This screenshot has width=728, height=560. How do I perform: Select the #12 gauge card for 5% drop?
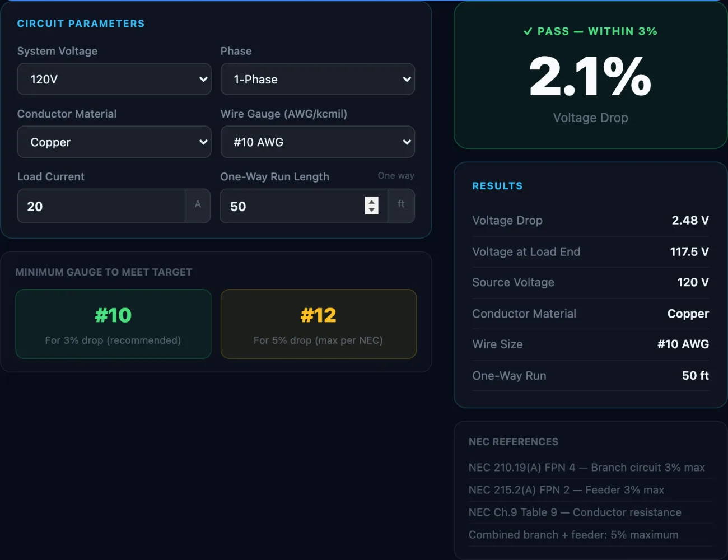[x=319, y=324]
